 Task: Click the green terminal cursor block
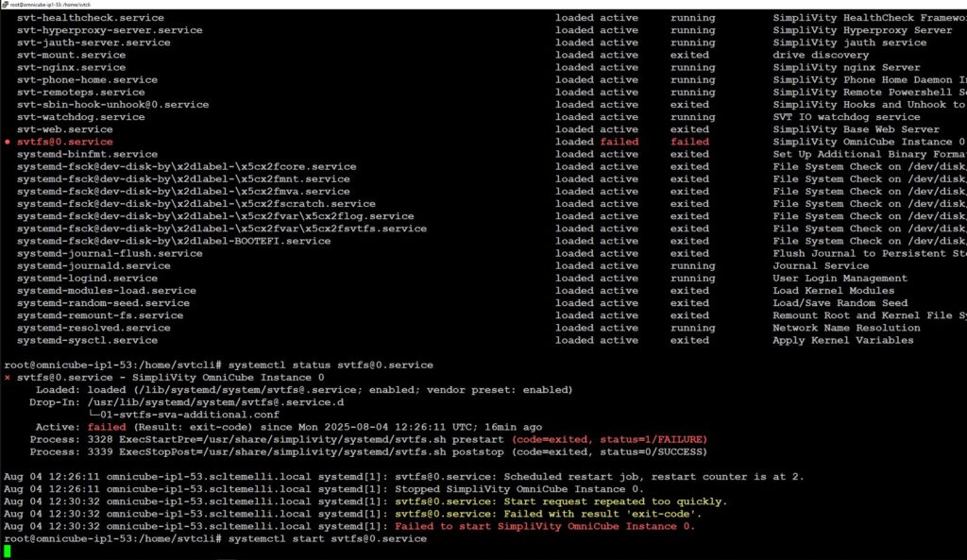tap(8, 551)
